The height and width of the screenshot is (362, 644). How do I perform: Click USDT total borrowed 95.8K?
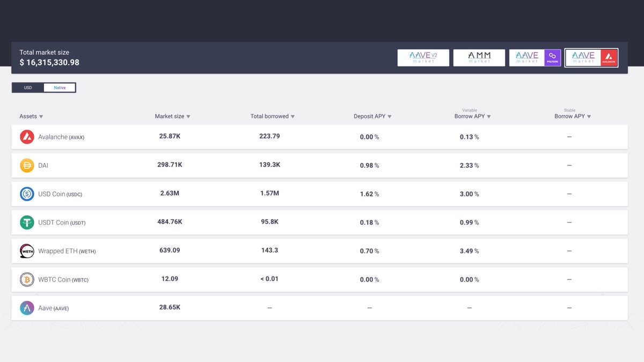coord(269,221)
